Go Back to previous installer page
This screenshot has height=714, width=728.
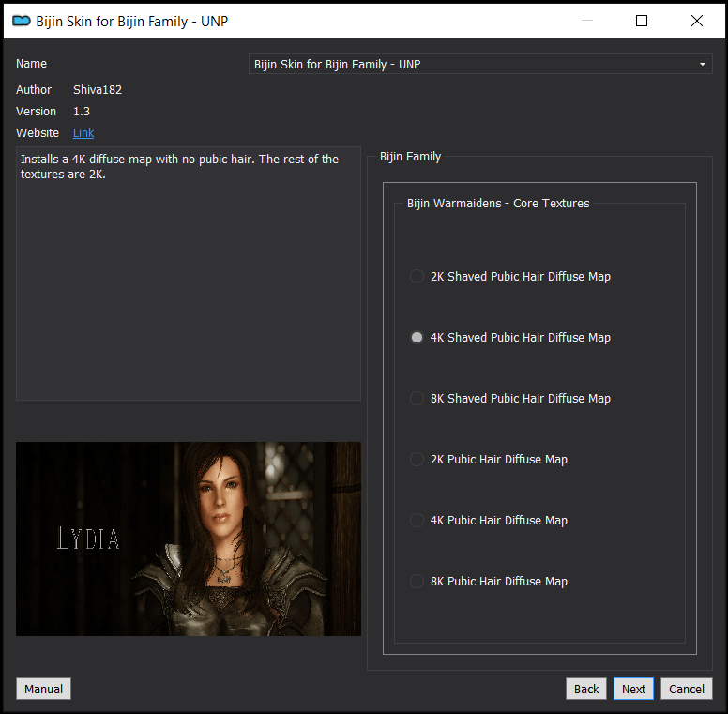click(x=586, y=689)
